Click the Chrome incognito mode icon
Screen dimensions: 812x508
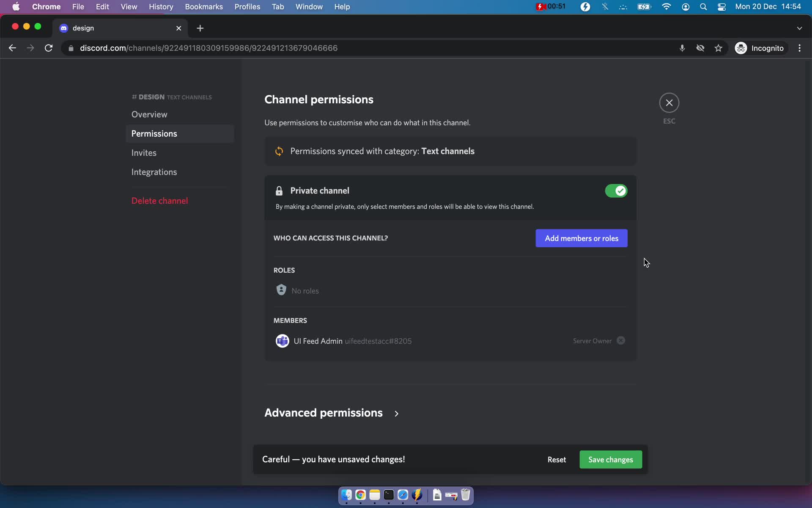point(741,47)
